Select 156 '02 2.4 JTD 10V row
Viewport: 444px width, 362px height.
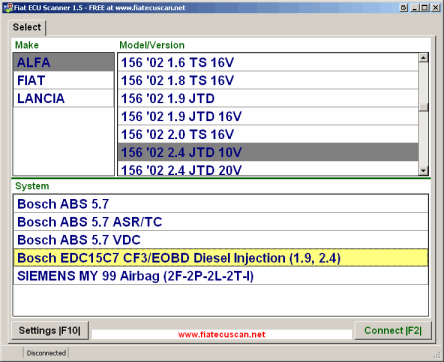point(268,152)
